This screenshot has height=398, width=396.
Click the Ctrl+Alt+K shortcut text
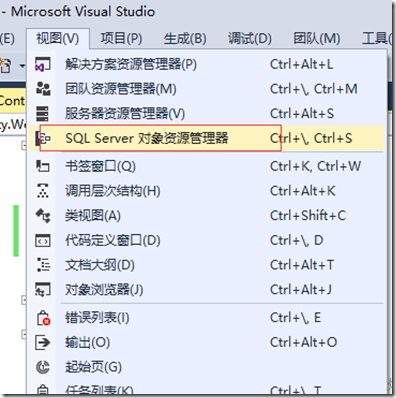click(303, 191)
